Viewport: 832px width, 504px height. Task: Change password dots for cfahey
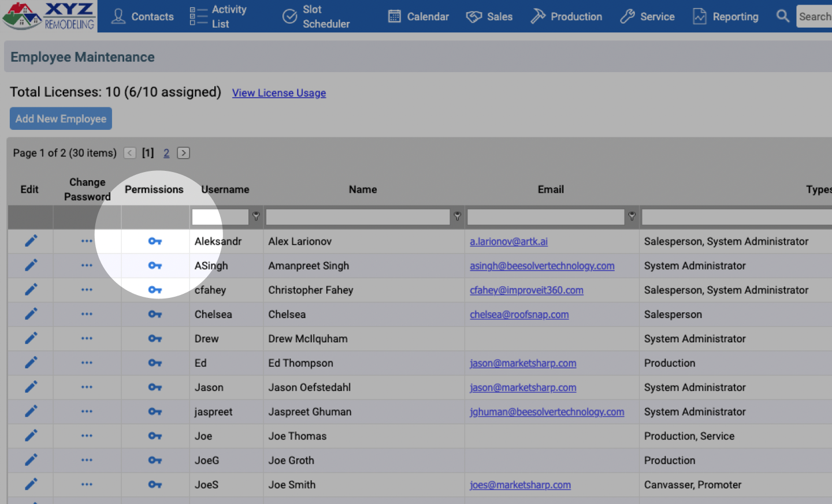pos(87,289)
